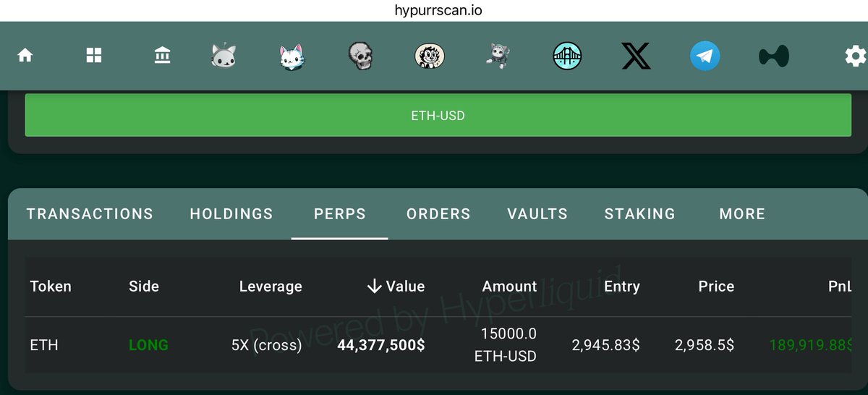Open the teal bridge icon
Viewport: 868px width, 395px height.
pos(567,56)
